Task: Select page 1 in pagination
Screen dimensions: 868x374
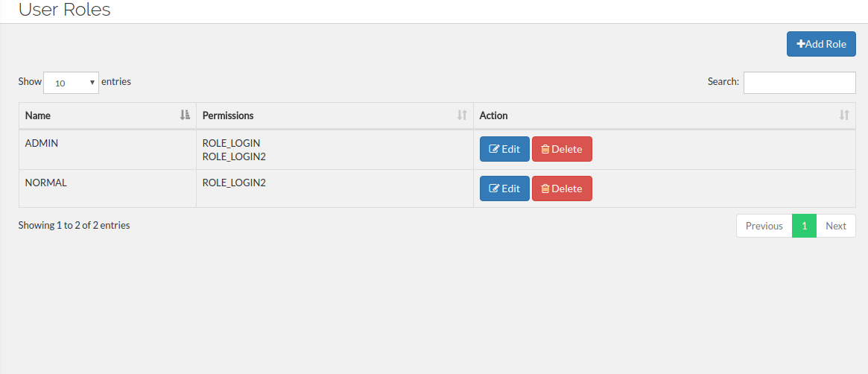Action: (x=804, y=226)
